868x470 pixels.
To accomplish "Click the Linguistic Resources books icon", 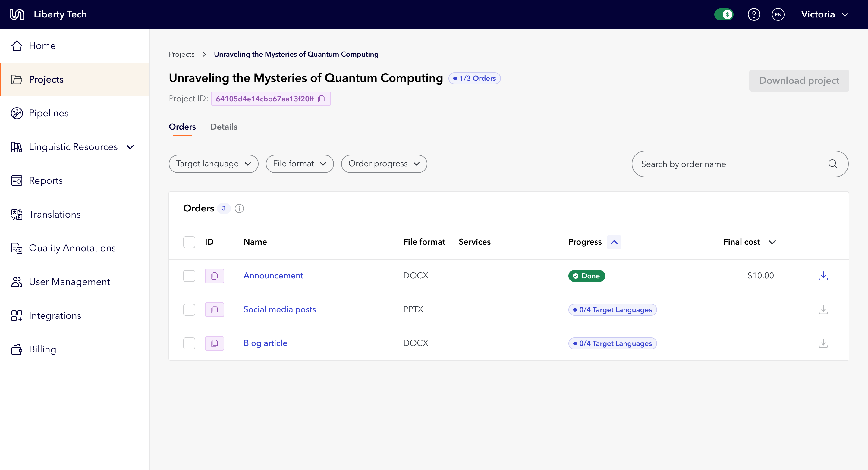I will click(17, 147).
